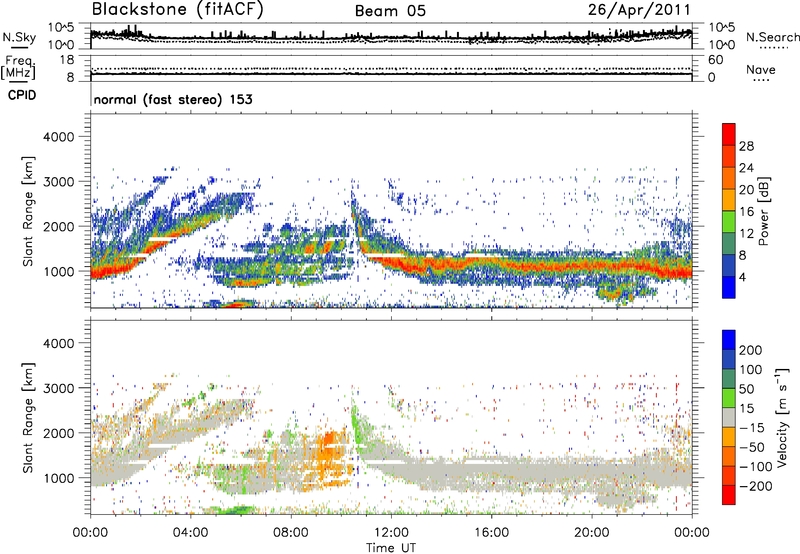Click the "100" velocity colorbar label
The height and width of the screenshot is (554, 800).
coord(751,369)
